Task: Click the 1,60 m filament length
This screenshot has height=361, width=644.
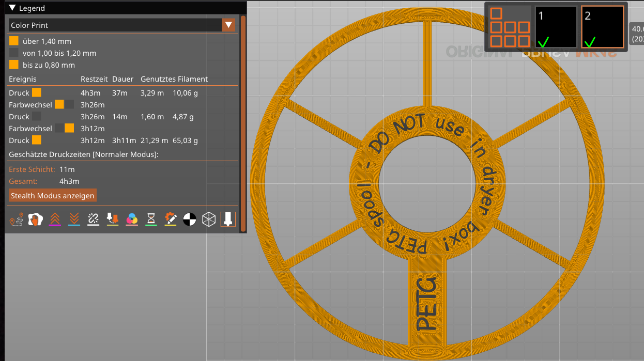Action: pos(152,117)
